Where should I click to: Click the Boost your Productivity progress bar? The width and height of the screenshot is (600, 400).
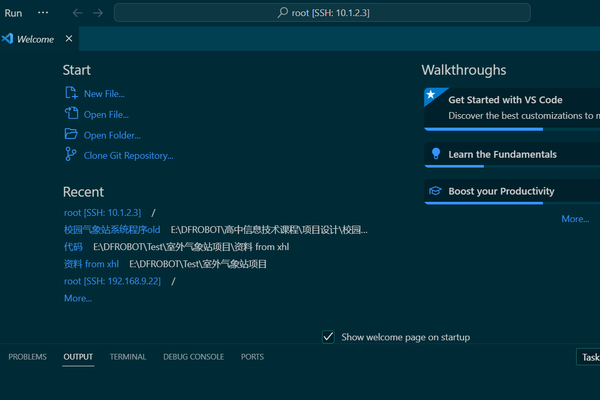click(512, 203)
